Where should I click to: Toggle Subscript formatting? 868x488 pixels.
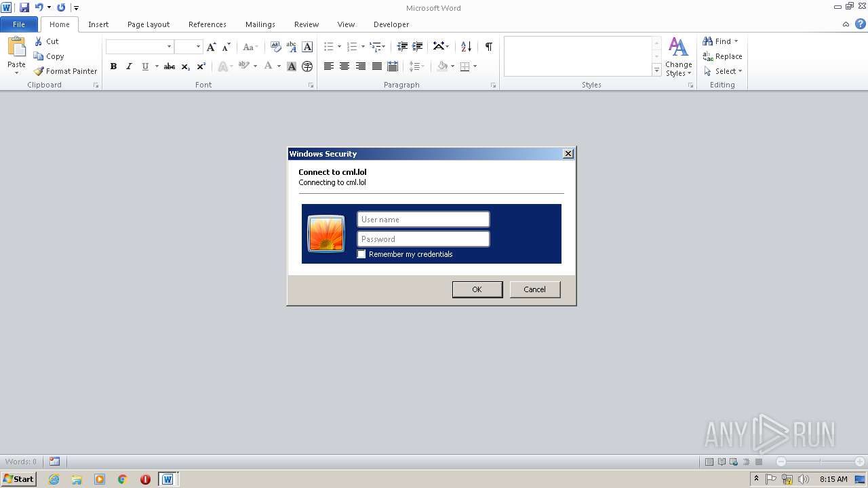point(186,66)
